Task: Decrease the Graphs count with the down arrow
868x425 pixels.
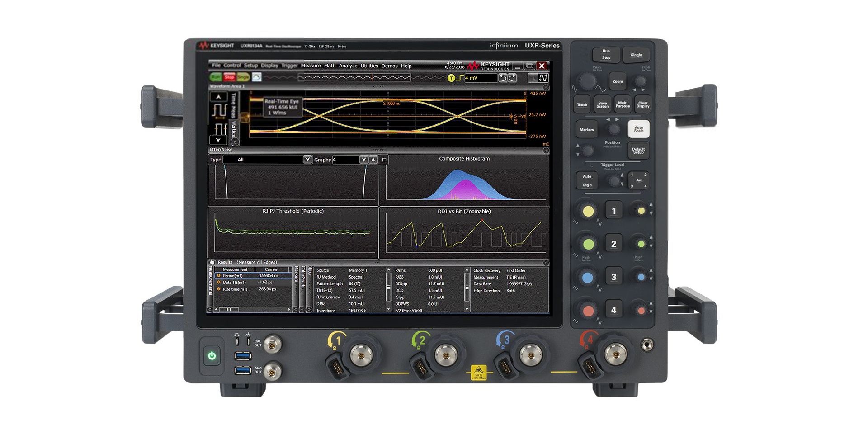Action: (363, 160)
